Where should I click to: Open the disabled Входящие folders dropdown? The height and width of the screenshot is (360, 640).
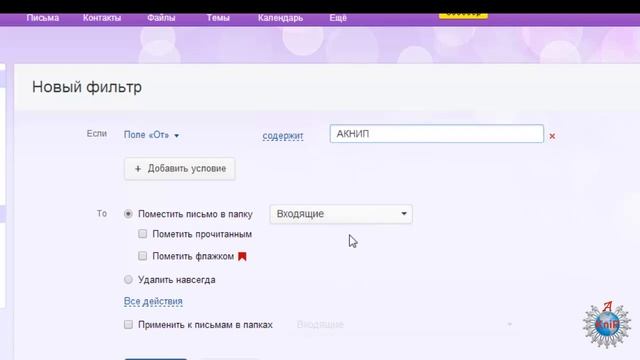[404, 325]
